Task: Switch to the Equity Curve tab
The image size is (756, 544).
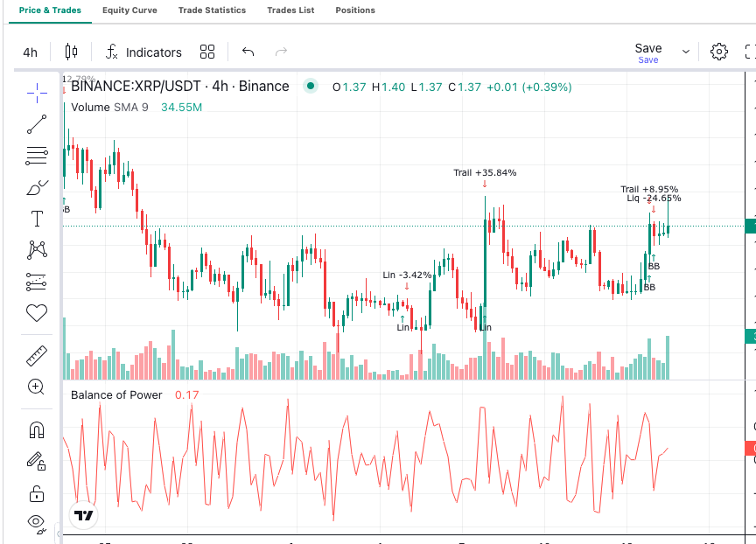Action: point(129,10)
